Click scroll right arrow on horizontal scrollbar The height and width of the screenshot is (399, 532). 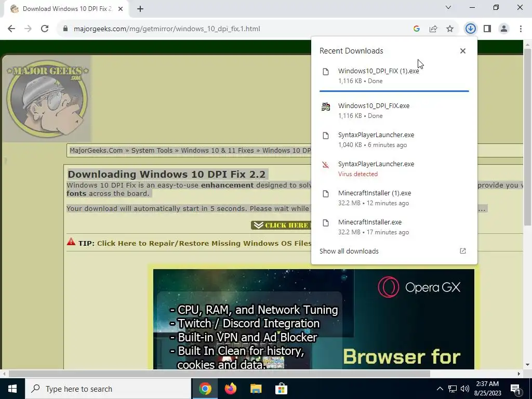point(518,374)
